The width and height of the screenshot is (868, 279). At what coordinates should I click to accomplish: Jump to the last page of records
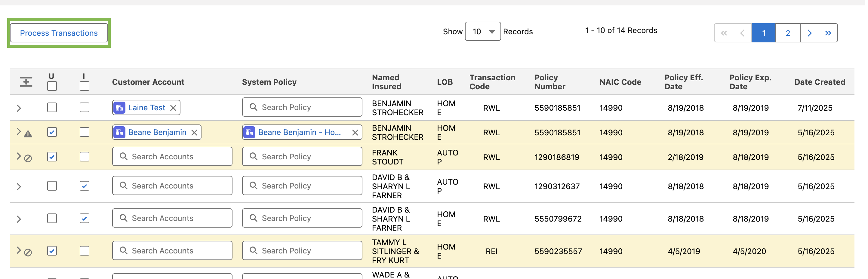click(x=828, y=33)
